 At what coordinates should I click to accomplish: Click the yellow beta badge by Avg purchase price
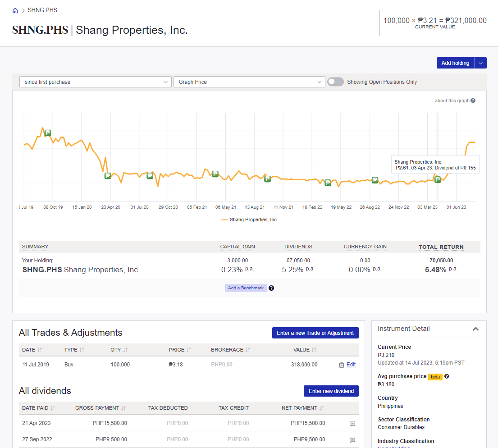click(434, 376)
